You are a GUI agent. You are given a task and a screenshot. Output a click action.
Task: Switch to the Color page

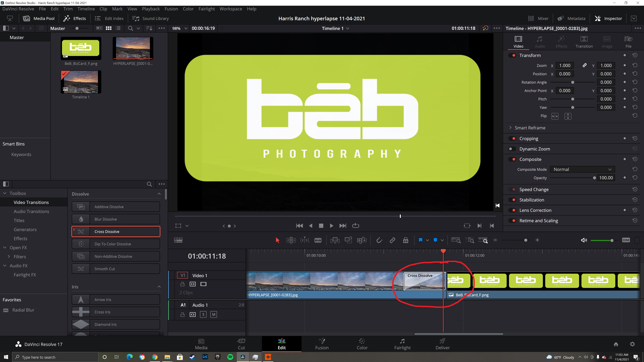362,344
